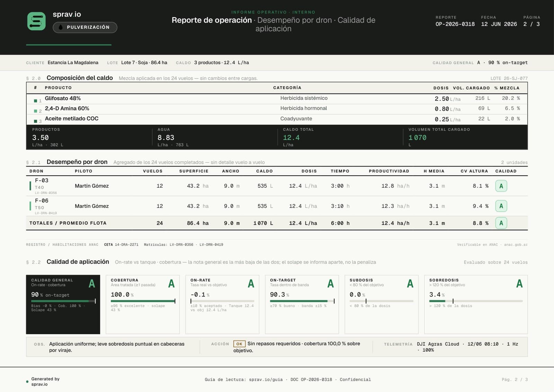
Task: Click the Pág. 2 / 3 footer indicator
Action: 515,380
